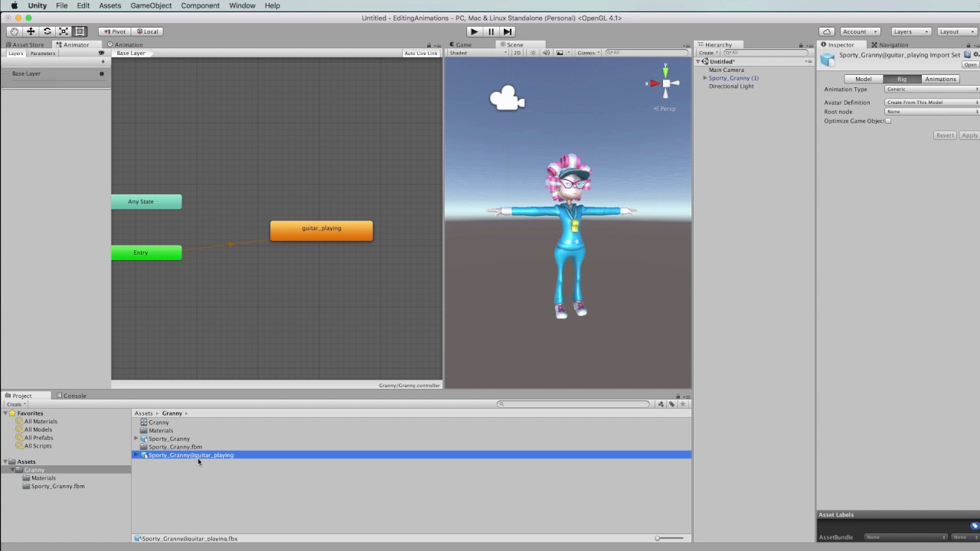This screenshot has width=980, height=551.
Task: Select the Scale tool
Action: [x=64, y=31]
